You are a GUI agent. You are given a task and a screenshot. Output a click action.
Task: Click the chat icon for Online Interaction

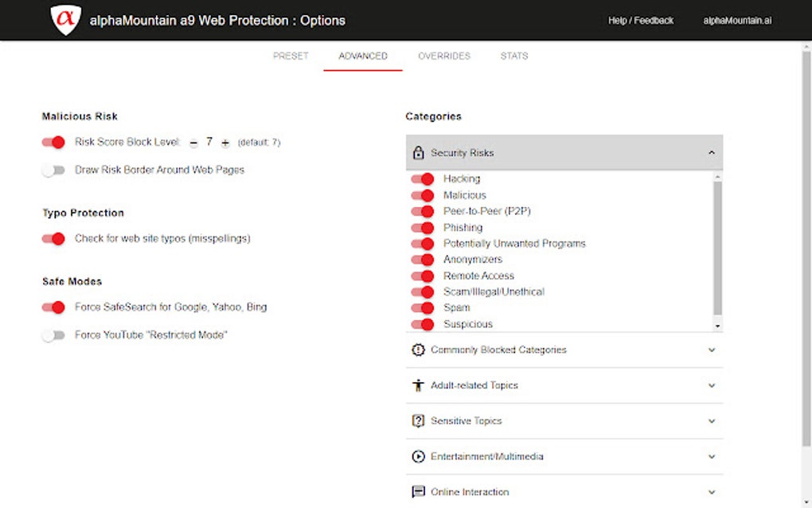[417, 491]
